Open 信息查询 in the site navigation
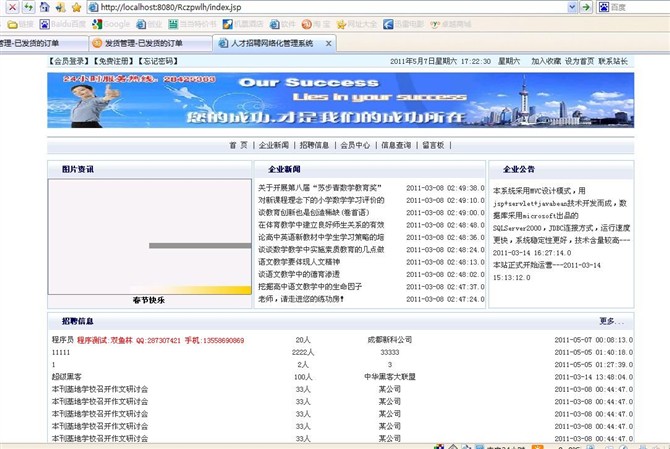Image resolution: width=670 pixels, height=449 pixels. pos(396,145)
